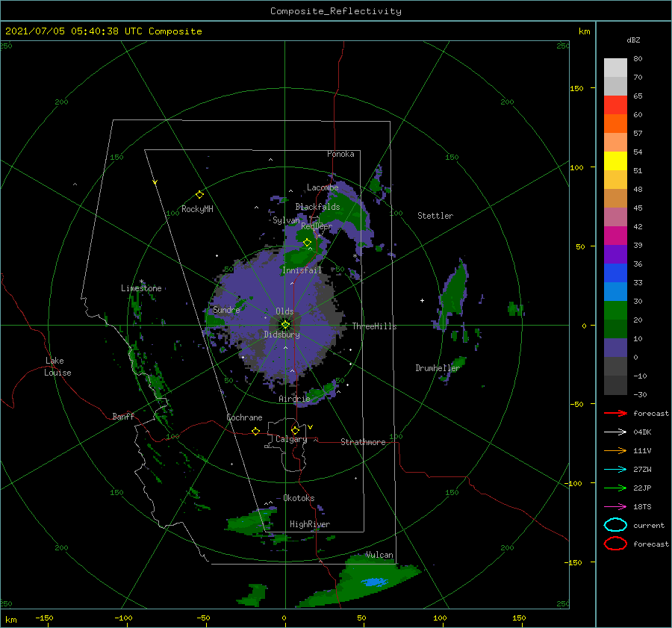This screenshot has height=628, width=672.
Task: Click the Didsbury town label
Action: (281, 335)
